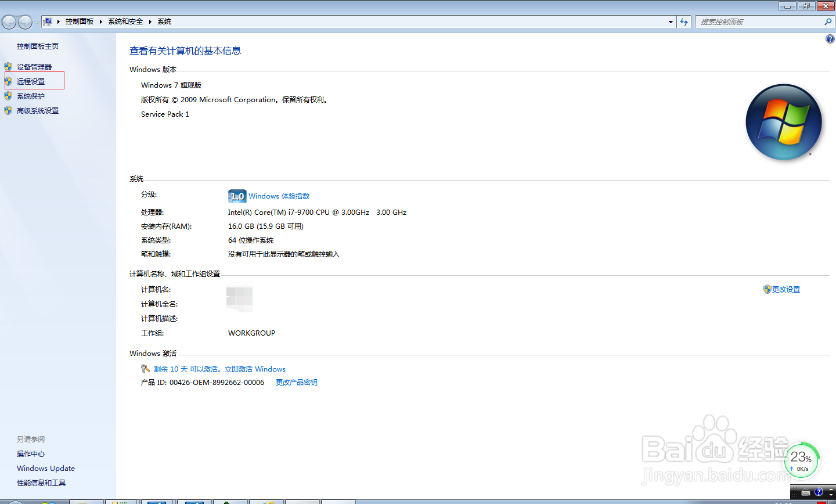Click the shield icon next to 更改设置
Viewport: 836px width, 504px height.
(767, 289)
